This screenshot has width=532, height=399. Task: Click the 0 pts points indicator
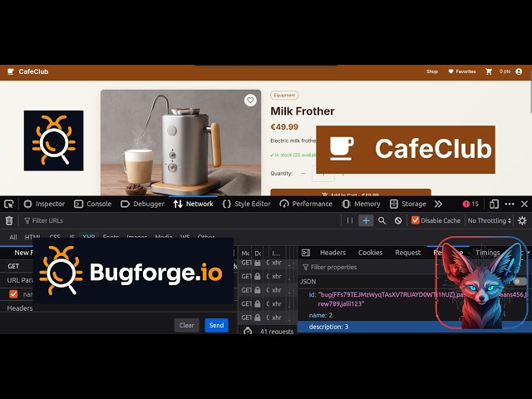click(x=505, y=71)
